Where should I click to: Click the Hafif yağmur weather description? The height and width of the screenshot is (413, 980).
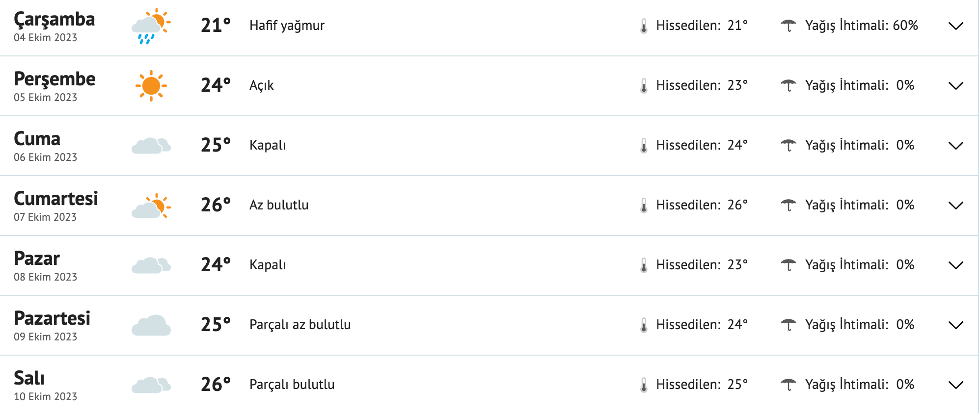click(287, 26)
